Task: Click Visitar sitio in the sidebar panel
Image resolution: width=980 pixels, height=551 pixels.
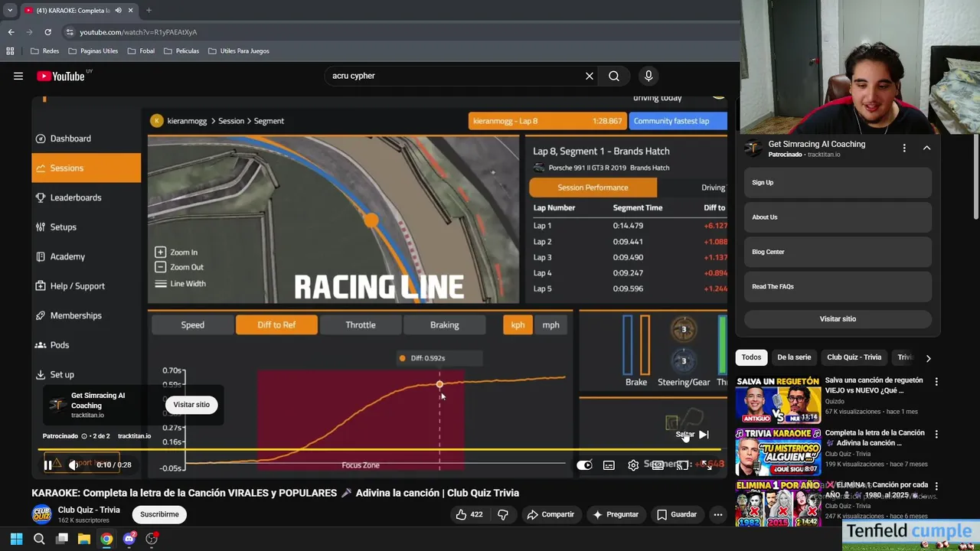Action: 838,319
